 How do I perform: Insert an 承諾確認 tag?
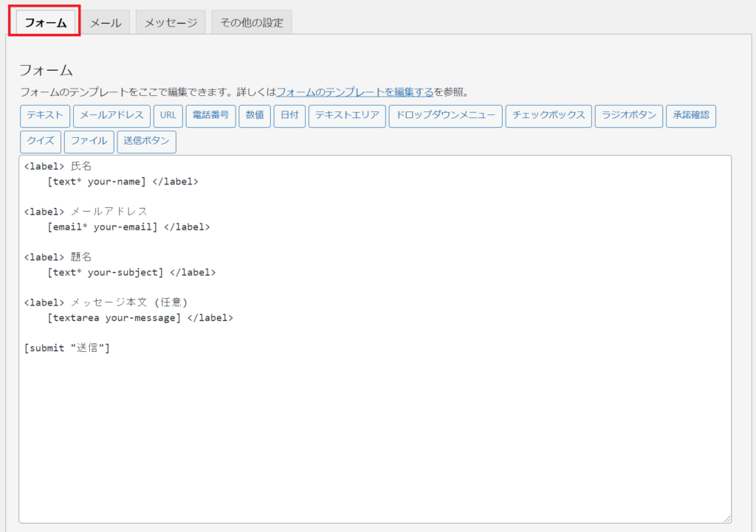tap(691, 116)
